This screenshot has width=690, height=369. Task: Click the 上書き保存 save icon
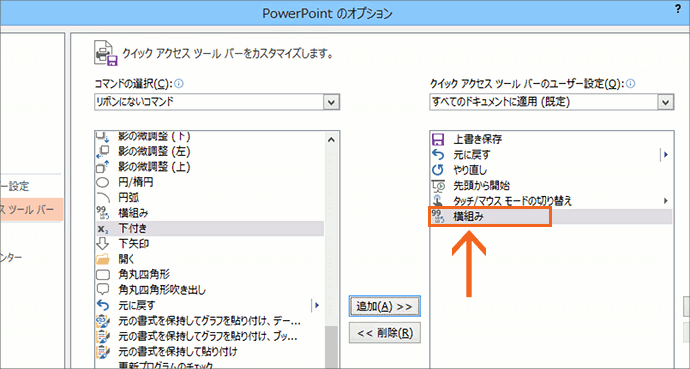click(x=438, y=140)
